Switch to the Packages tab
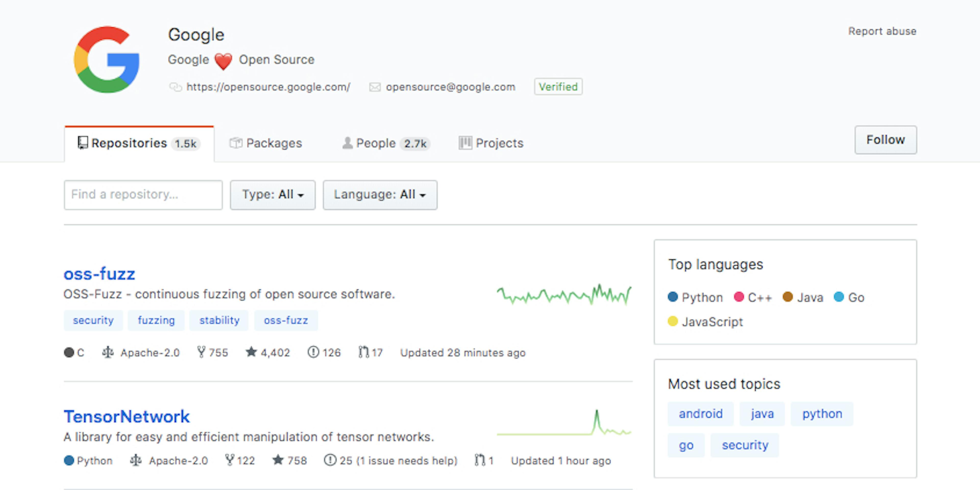980x490 pixels. [265, 143]
